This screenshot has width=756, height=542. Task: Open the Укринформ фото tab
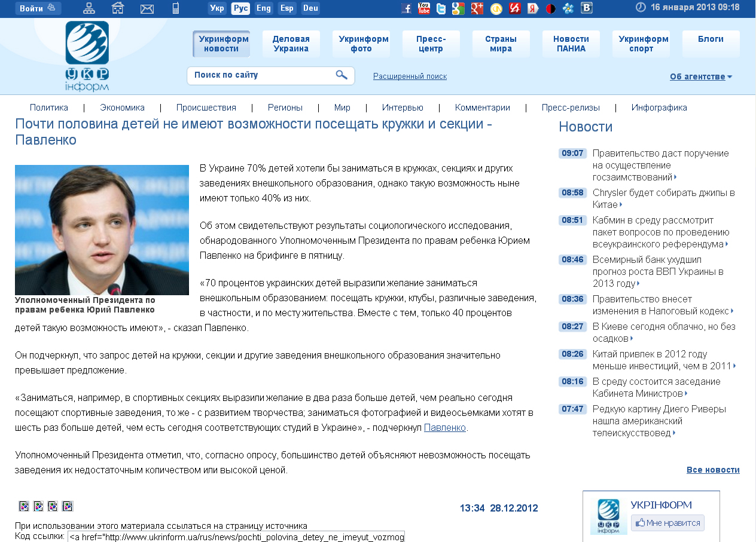pos(361,44)
